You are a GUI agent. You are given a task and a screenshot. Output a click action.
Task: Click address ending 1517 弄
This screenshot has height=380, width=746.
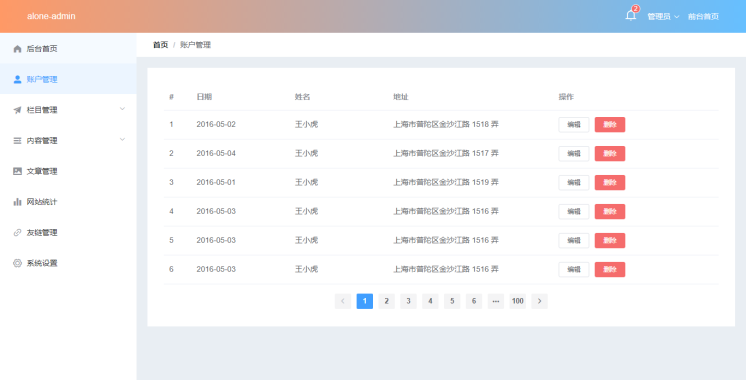(446, 154)
